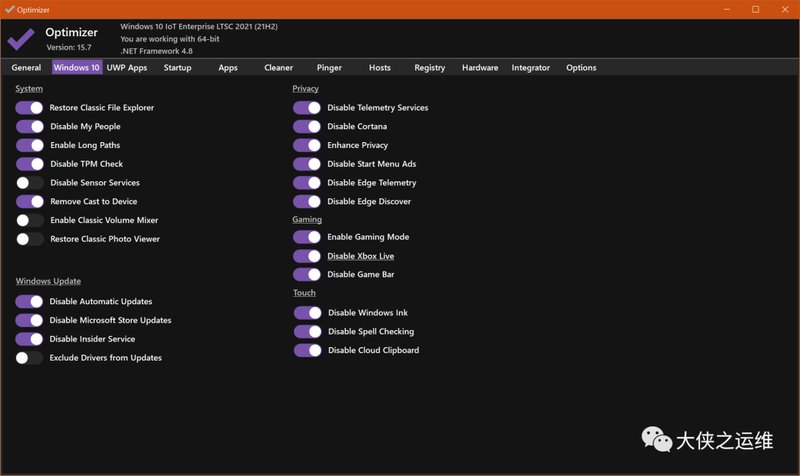This screenshot has width=800, height=476.
Task: Switch on Restore Classic Photo Viewer
Action: [30, 239]
